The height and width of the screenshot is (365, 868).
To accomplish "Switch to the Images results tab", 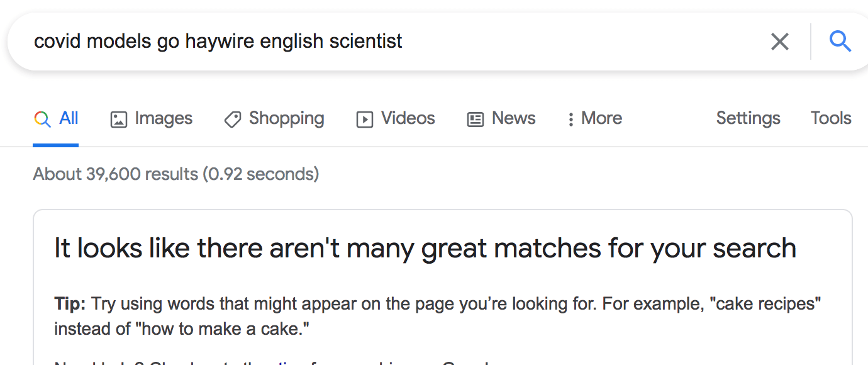I will click(164, 118).
